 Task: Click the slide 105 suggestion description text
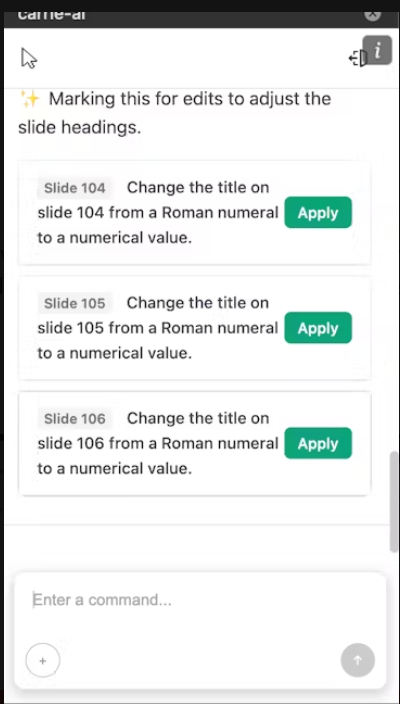click(x=158, y=328)
